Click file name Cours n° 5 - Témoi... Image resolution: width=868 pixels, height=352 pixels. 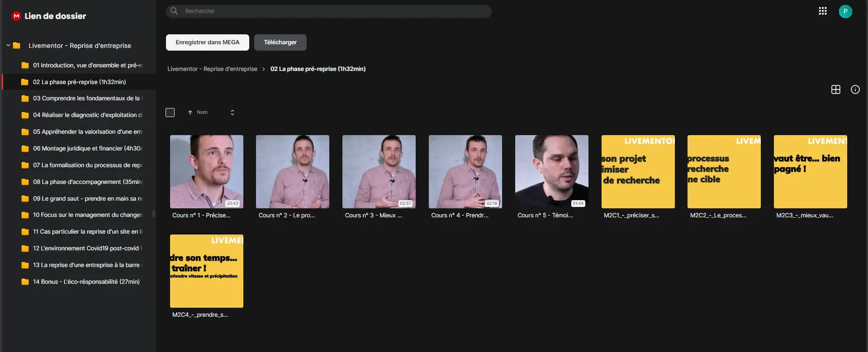click(x=545, y=216)
